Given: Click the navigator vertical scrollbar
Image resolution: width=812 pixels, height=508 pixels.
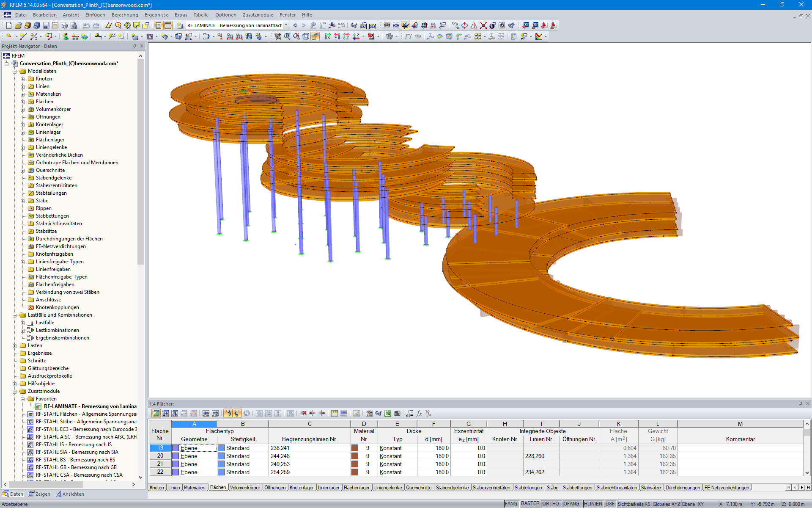Looking at the screenshot, I should point(140,161).
